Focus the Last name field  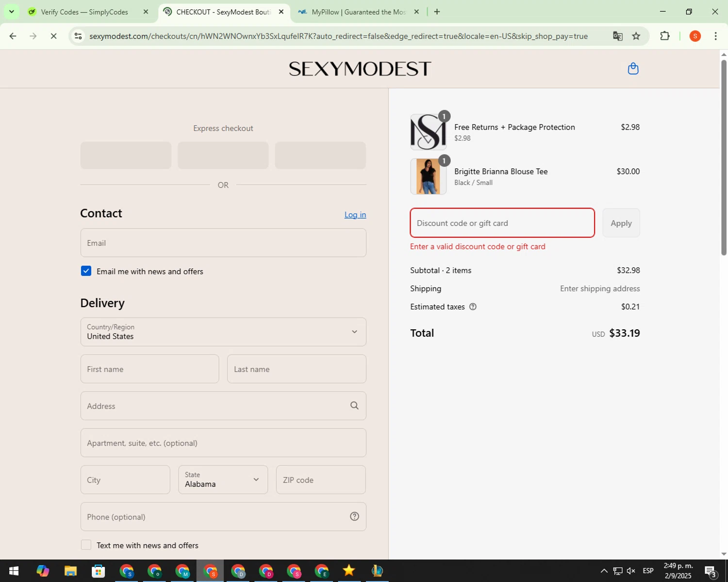tap(297, 369)
